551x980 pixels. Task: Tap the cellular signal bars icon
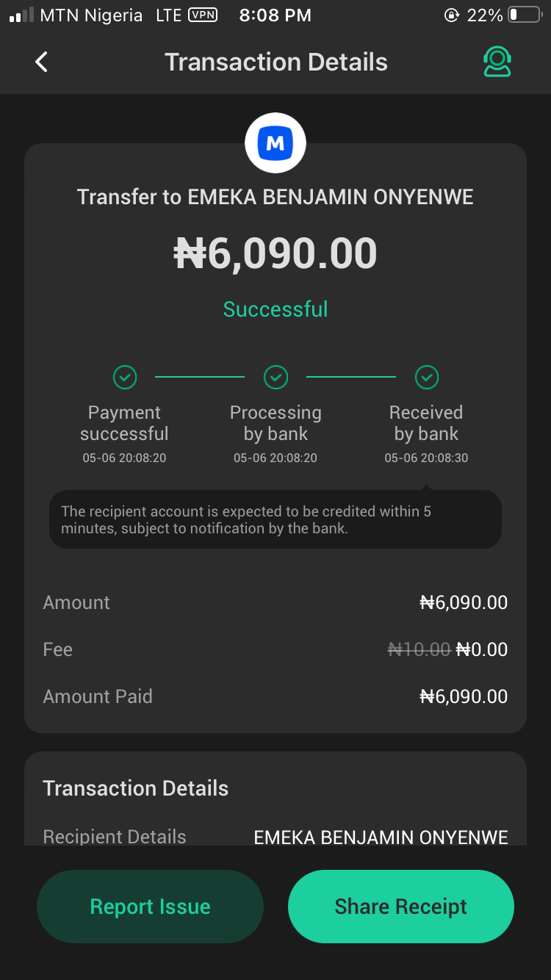[x=21, y=15]
